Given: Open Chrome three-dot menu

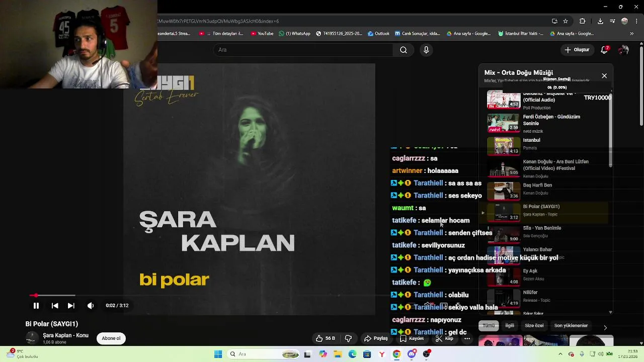Looking at the screenshot, I should click(636, 21).
